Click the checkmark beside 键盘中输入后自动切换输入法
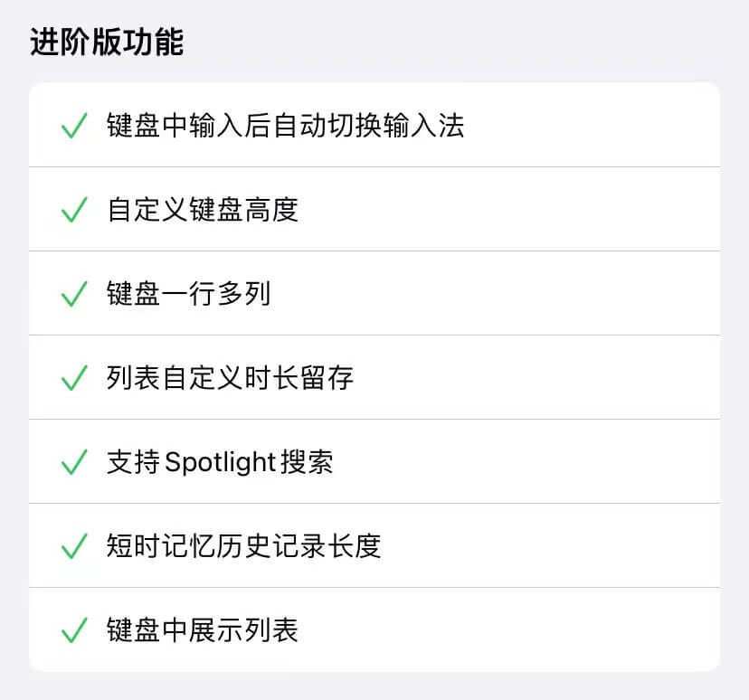The image size is (749, 700). point(74,126)
